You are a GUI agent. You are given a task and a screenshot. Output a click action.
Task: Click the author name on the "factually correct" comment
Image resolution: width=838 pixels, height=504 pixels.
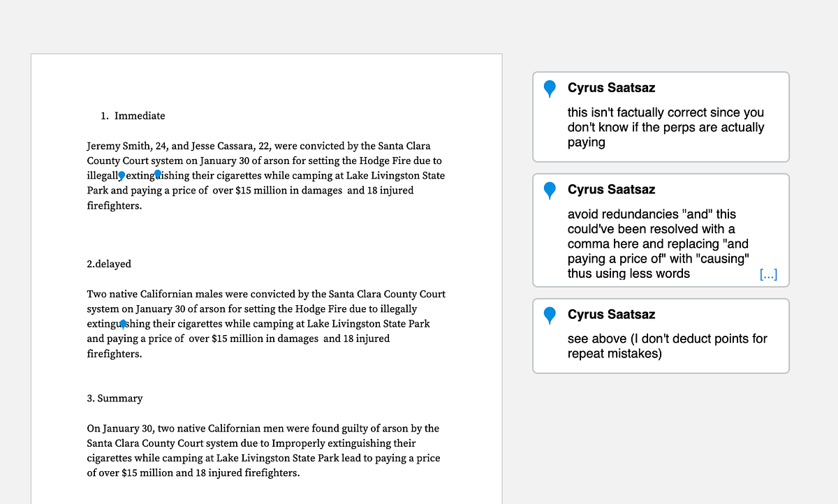click(611, 88)
